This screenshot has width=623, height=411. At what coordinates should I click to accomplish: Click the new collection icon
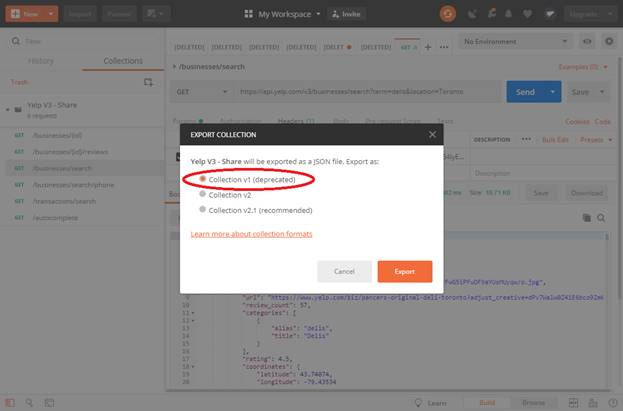click(148, 82)
